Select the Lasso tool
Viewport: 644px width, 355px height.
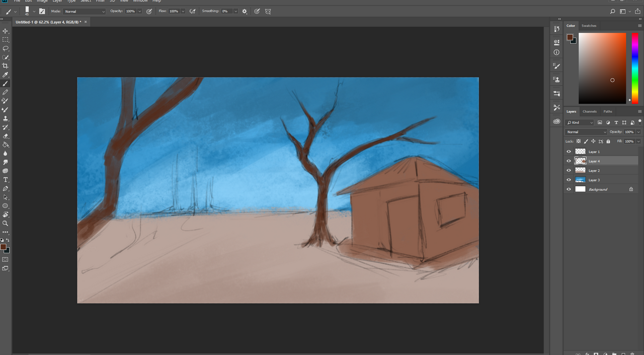pos(6,48)
